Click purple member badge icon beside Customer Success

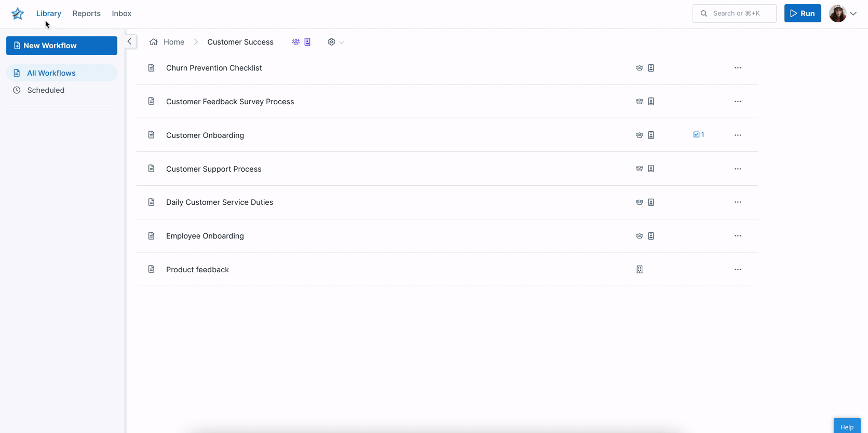pos(307,42)
